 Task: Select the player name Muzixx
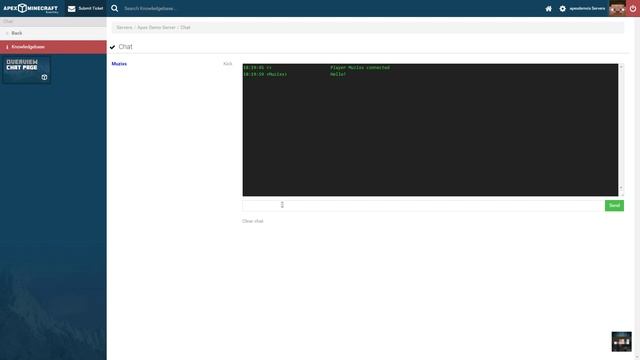(x=119, y=64)
